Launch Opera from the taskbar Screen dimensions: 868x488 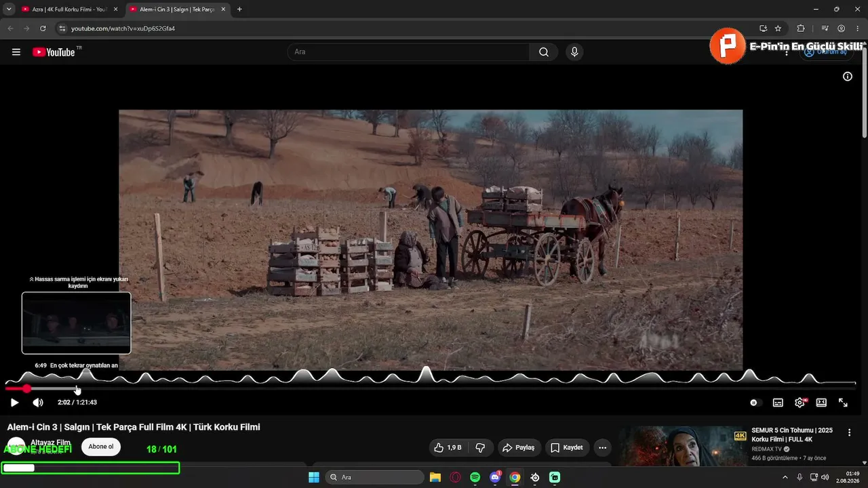click(x=455, y=477)
